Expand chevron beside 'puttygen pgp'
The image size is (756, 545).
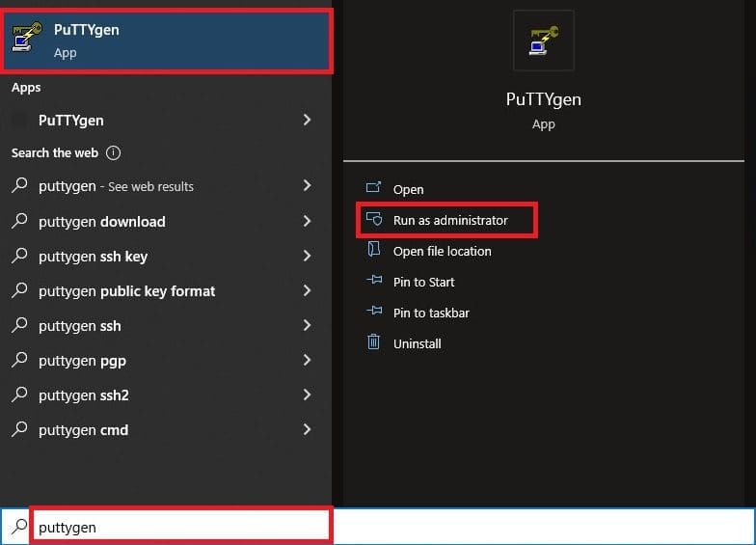click(x=307, y=360)
